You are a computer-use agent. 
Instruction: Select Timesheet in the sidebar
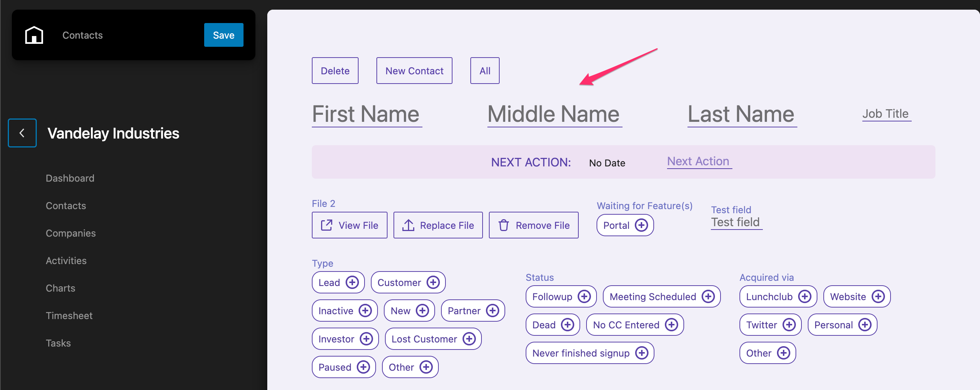click(x=69, y=315)
